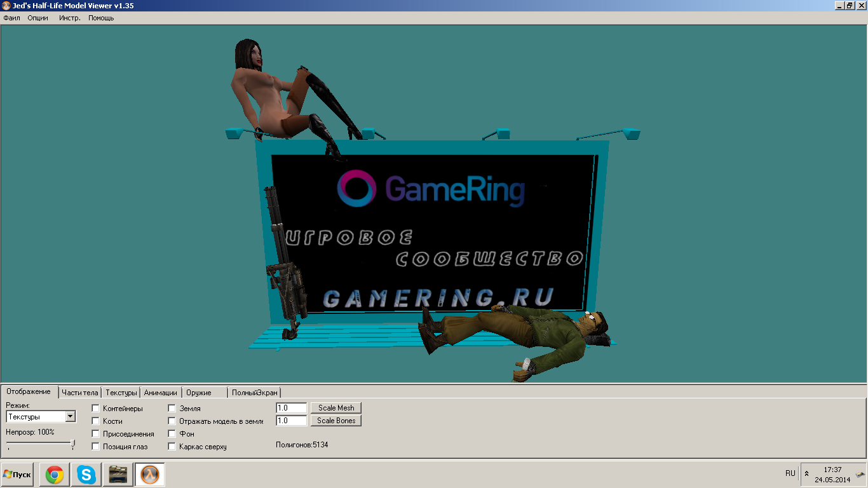Focus the value field beside Scale Mesh
The height and width of the screenshot is (488, 868).
click(292, 408)
